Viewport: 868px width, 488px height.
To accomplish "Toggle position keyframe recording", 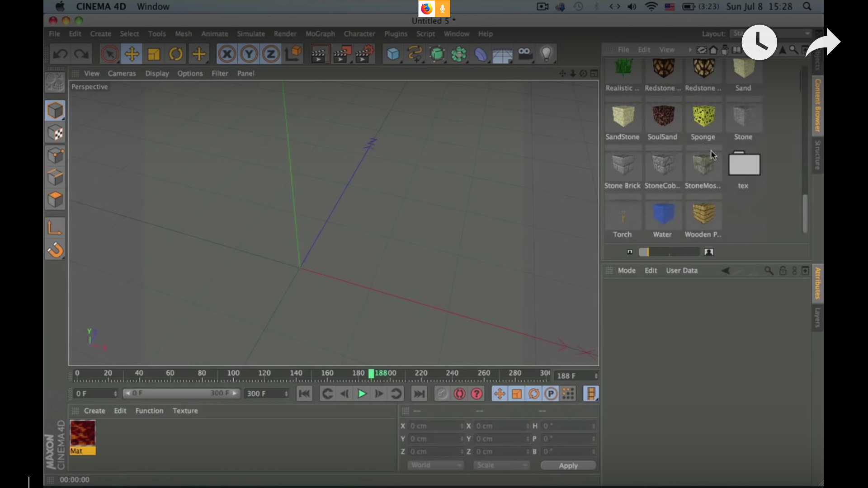I will [x=499, y=394].
